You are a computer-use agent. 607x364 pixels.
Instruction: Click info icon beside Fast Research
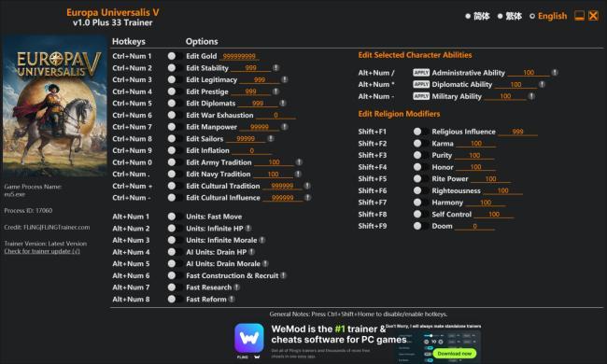click(237, 287)
